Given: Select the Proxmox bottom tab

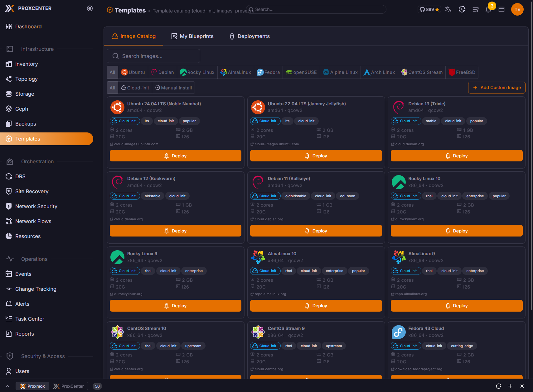Looking at the screenshot, I should 32,386.
